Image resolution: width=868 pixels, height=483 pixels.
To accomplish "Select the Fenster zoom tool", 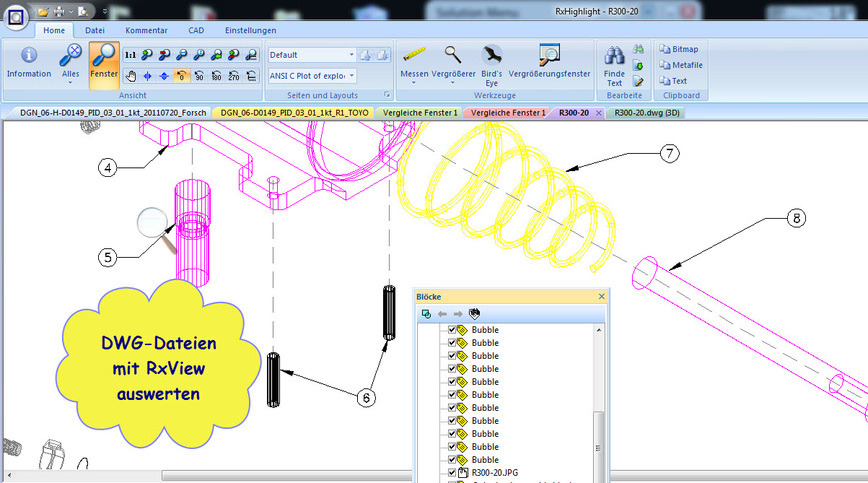I will (x=103, y=65).
